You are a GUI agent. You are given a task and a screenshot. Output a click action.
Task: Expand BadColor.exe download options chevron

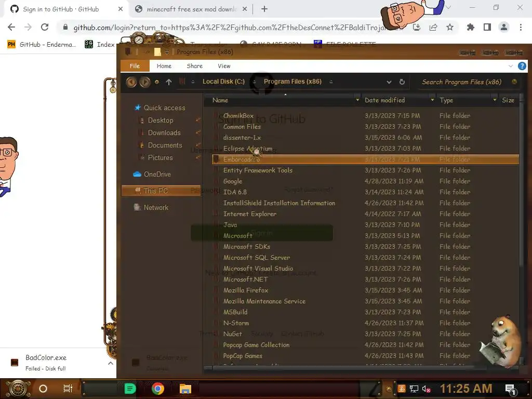tap(110, 363)
